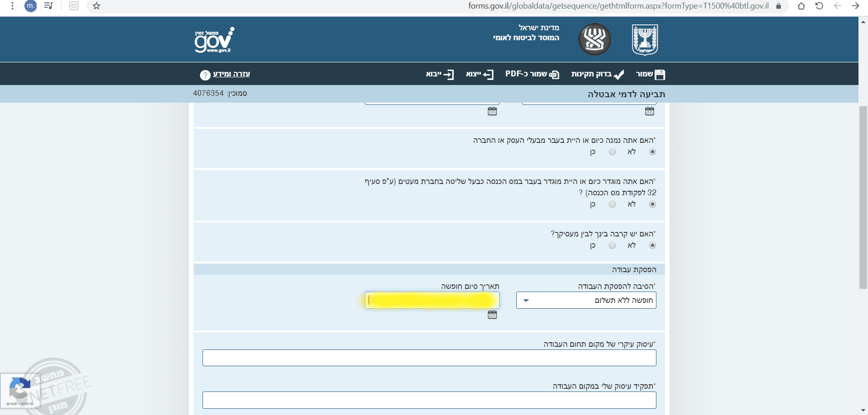Click the תאריך סיום חופשה date field

click(x=432, y=300)
